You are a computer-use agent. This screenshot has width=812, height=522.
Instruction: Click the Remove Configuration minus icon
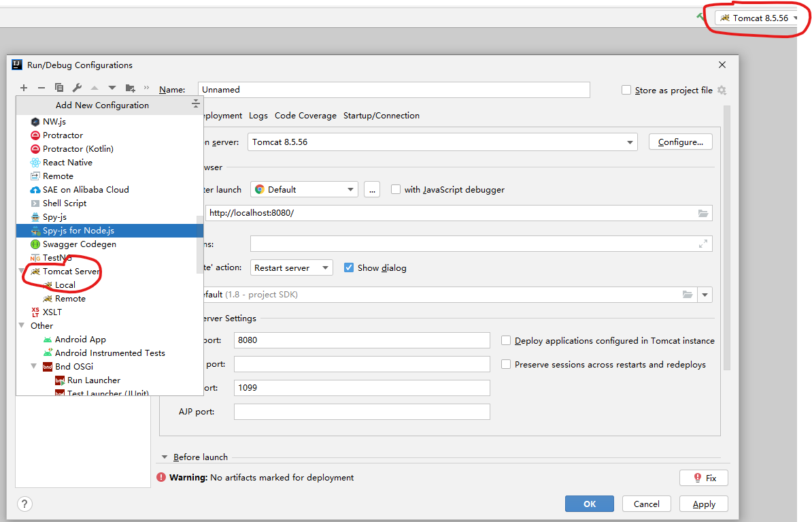(41, 88)
